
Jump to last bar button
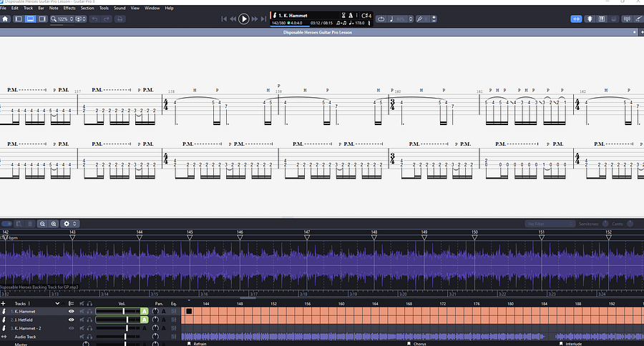point(263,19)
